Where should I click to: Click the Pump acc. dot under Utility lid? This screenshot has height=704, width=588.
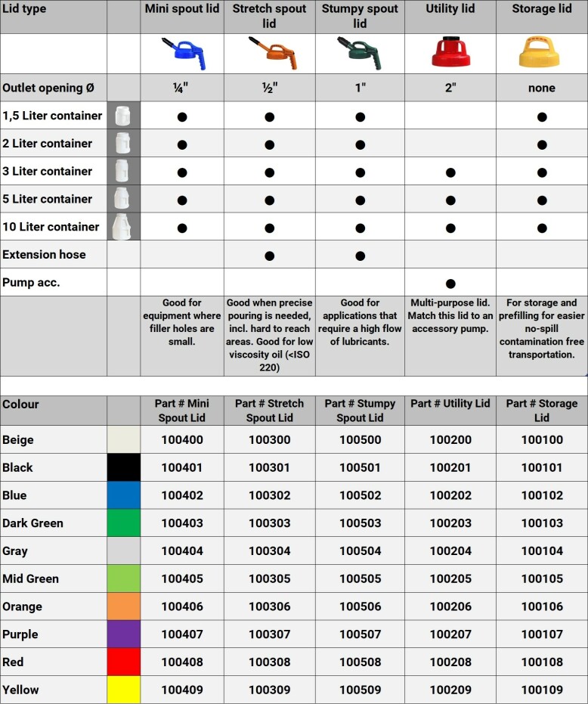pyautogui.click(x=450, y=284)
